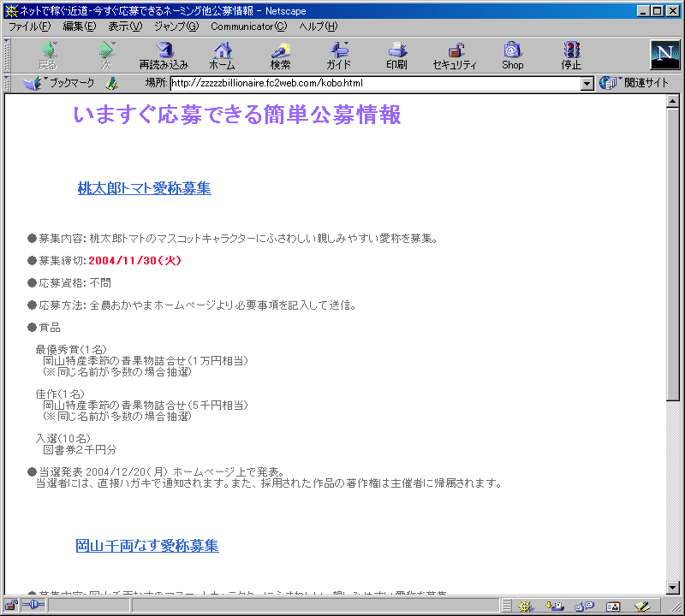Print the page with 印刷
This screenshot has height=616, width=685.
[396, 56]
